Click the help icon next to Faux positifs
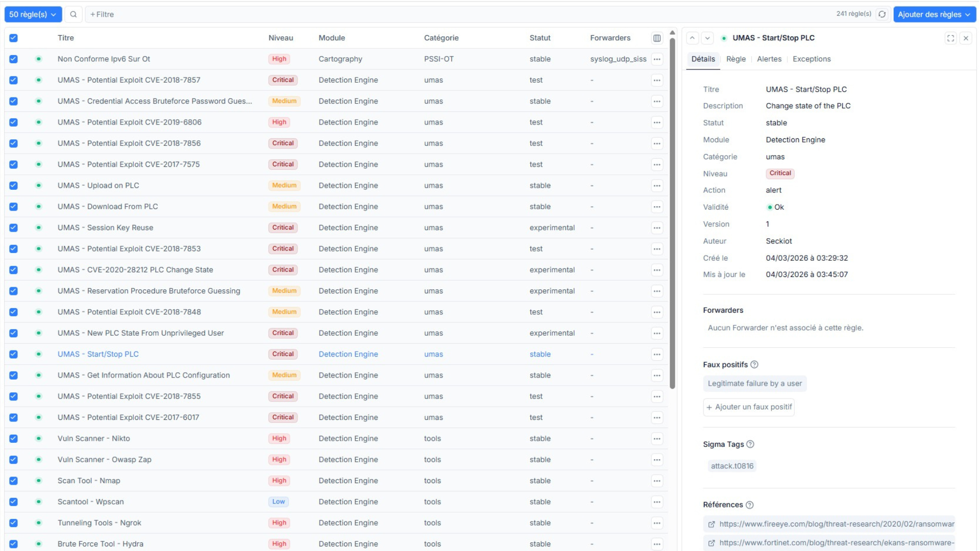The width and height of the screenshot is (980, 551). (754, 364)
